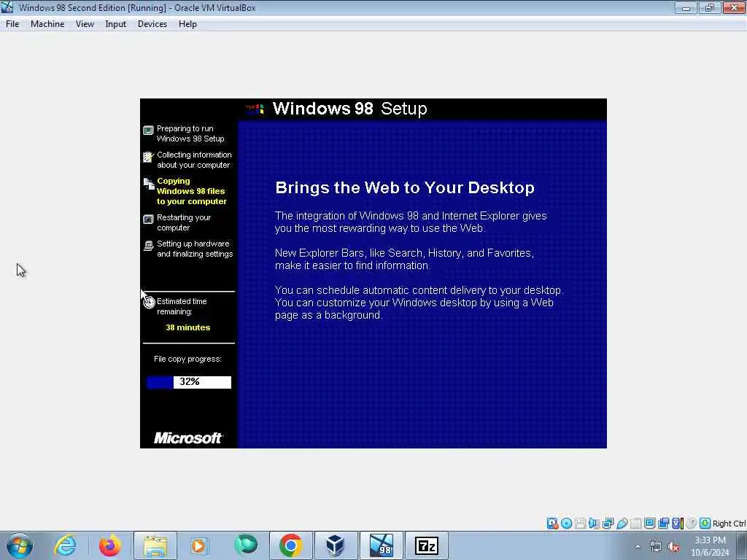Open the media player taskbar icon
The image size is (747, 560).
point(199,545)
